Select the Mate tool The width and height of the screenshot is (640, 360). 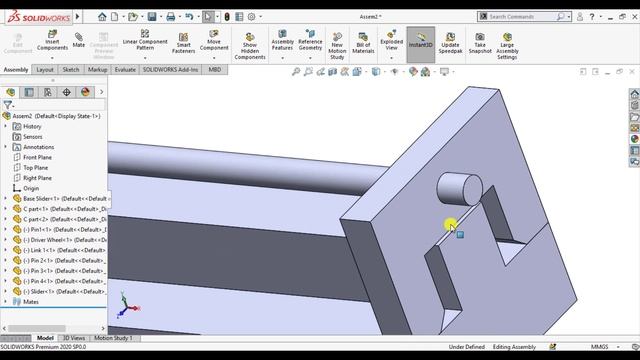79,40
